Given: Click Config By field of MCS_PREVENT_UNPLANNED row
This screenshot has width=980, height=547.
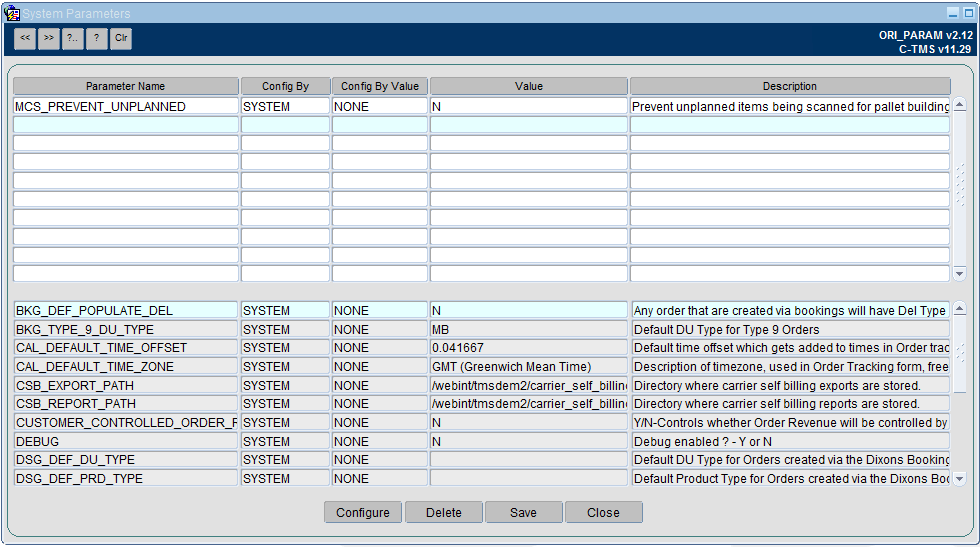Looking at the screenshot, I should [285, 106].
